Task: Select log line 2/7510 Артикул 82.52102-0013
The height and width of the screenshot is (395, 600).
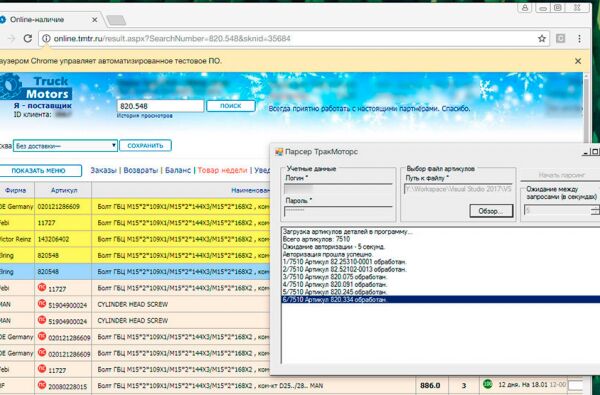Action: 345,269
